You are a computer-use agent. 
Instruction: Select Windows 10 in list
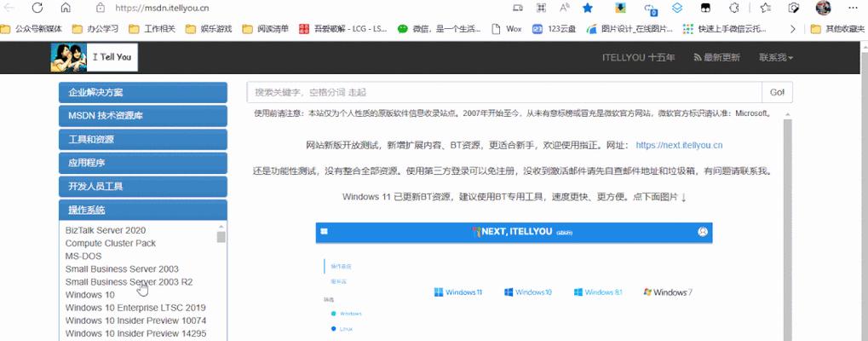90,294
